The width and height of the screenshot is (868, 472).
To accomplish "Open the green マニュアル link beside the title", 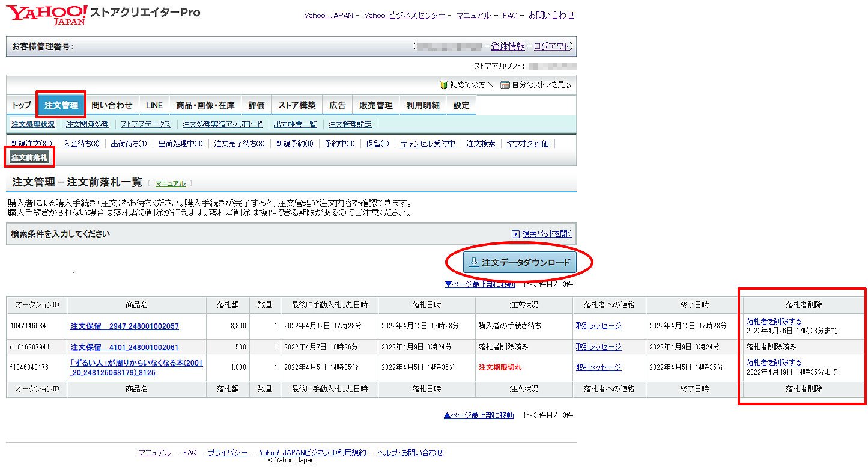I will point(170,183).
